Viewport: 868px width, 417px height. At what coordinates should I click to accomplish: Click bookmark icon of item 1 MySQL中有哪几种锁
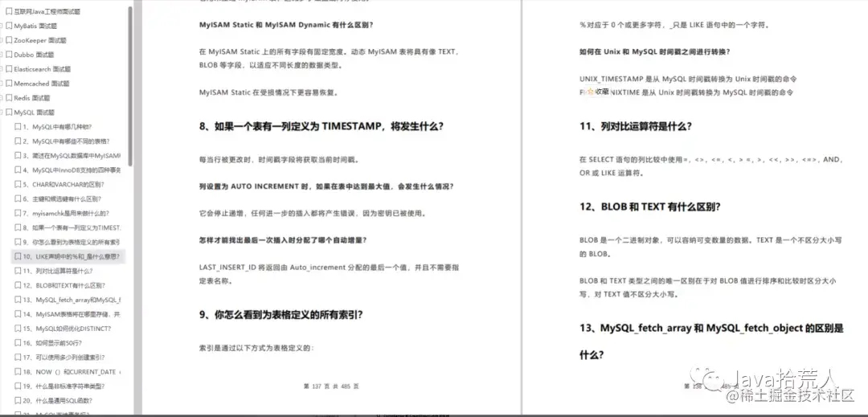point(18,127)
